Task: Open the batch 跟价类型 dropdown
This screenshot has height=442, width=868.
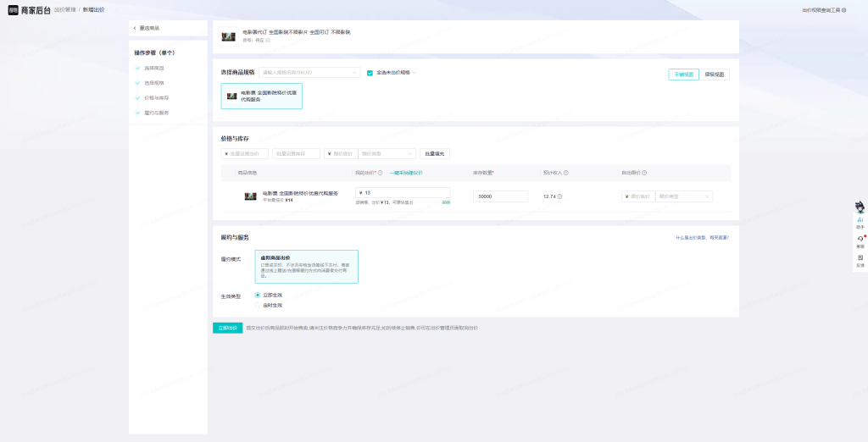Action: pos(387,154)
